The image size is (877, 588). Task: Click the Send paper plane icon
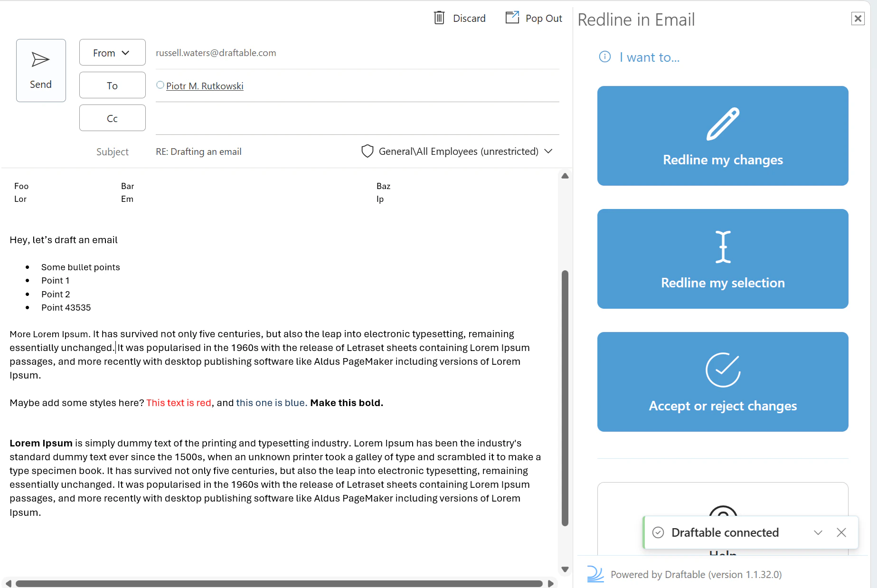click(40, 59)
